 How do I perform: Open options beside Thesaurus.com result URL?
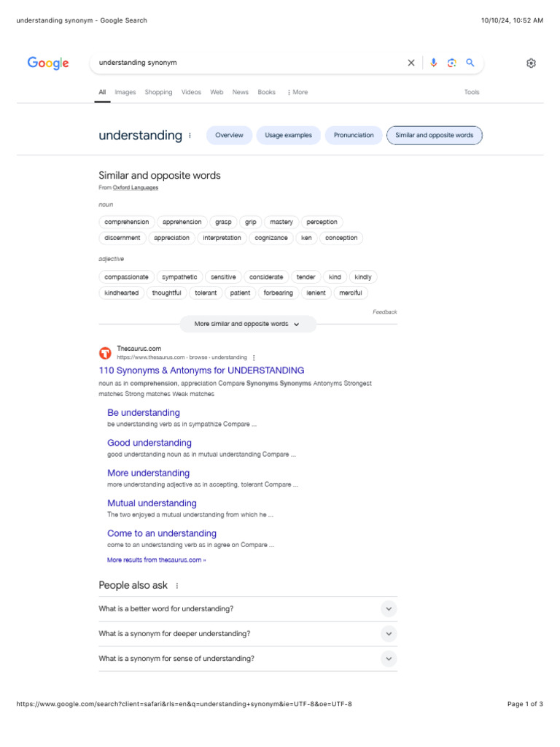[254, 357]
